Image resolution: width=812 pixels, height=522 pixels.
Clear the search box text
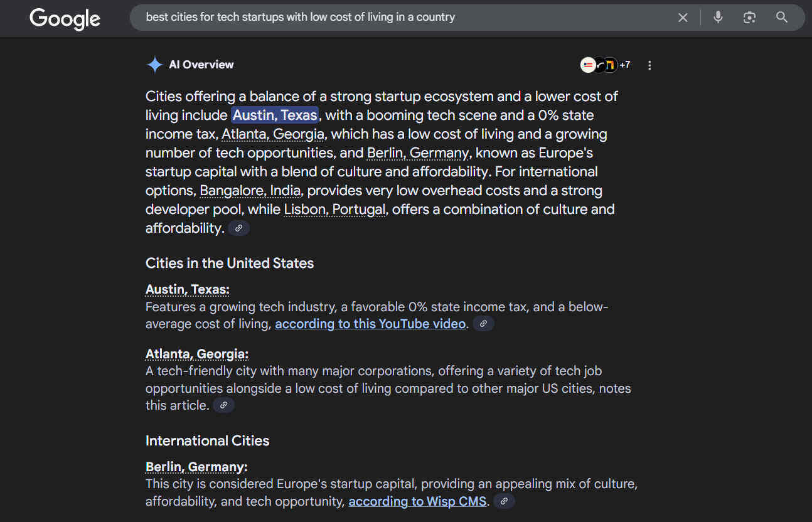pyautogui.click(x=683, y=18)
